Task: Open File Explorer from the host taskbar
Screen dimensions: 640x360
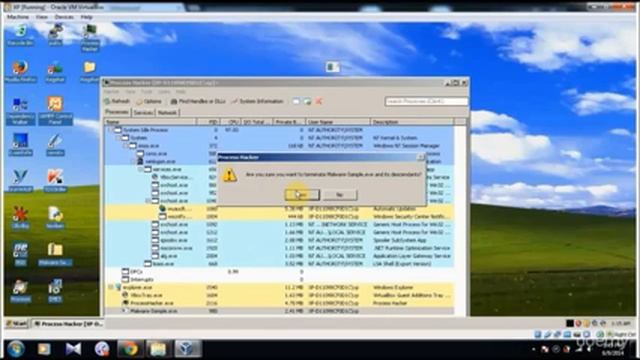Action: point(158,349)
